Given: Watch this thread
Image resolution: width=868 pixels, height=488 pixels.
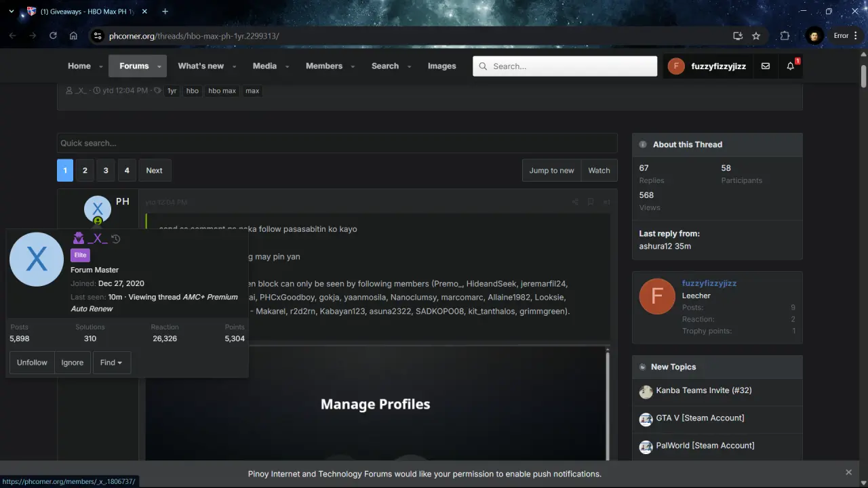Looking at the screenshot, I should [599, 171].
